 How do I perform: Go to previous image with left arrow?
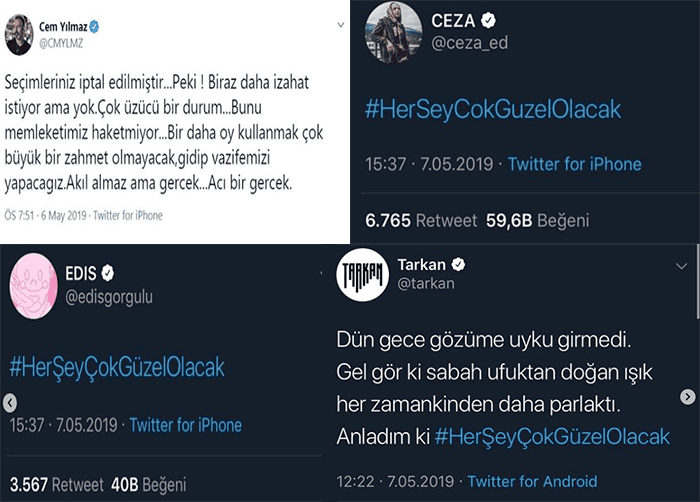click(11, 402)
